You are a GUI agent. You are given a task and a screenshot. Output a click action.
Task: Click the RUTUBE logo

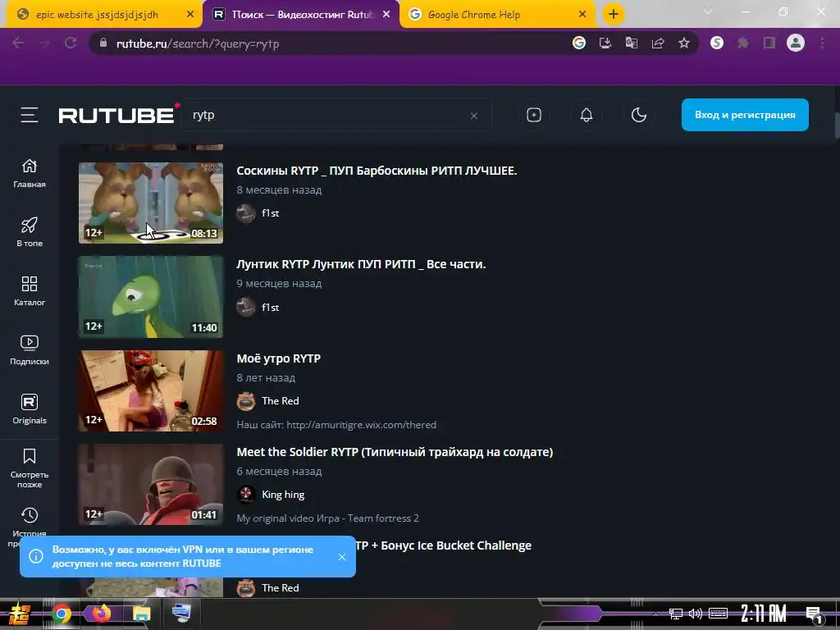pos(118,114)
